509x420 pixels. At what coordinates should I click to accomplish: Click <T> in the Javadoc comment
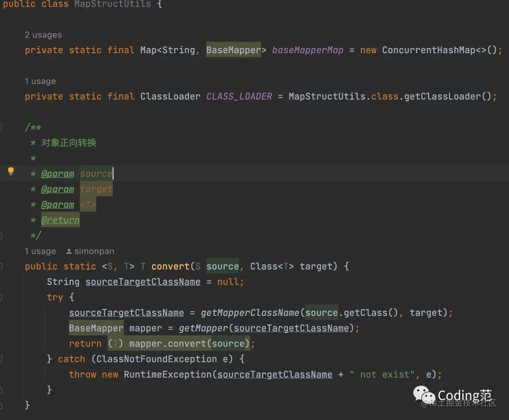[x=88, y=205]
